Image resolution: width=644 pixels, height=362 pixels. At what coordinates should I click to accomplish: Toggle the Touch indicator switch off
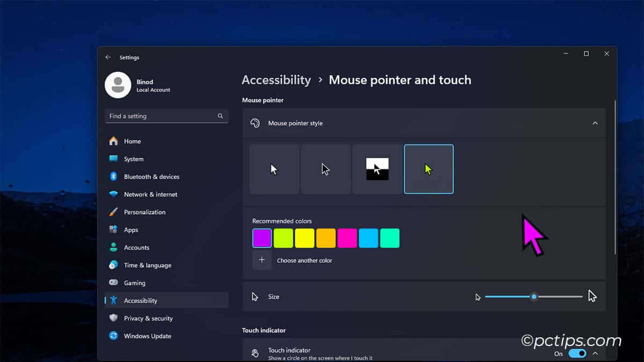(x=577, y=353)
